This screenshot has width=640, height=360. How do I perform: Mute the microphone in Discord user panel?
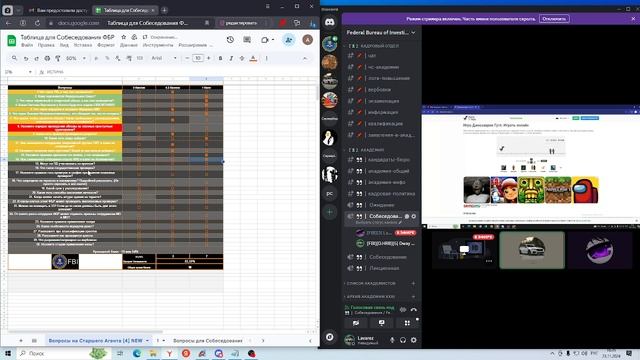392,340
